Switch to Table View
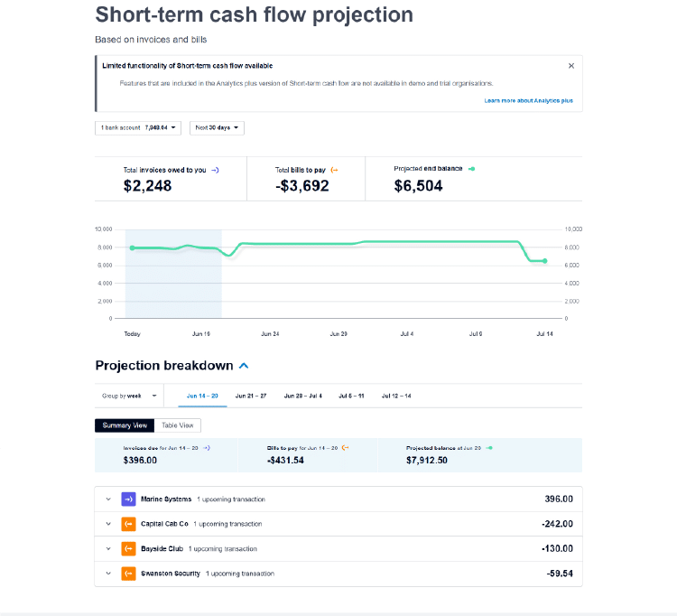The image size is (677, 616). [x=178, y=425]
